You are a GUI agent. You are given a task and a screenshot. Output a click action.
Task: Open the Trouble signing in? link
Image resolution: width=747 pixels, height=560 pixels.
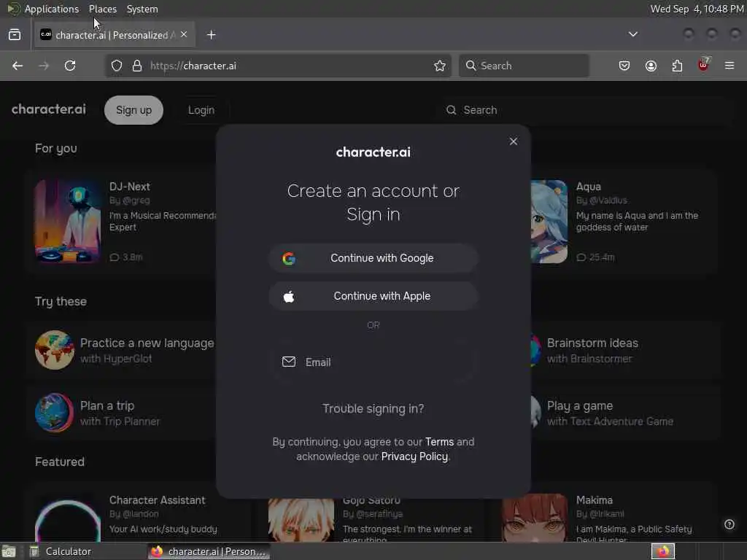pyautogui.click(x=373, y=408)
